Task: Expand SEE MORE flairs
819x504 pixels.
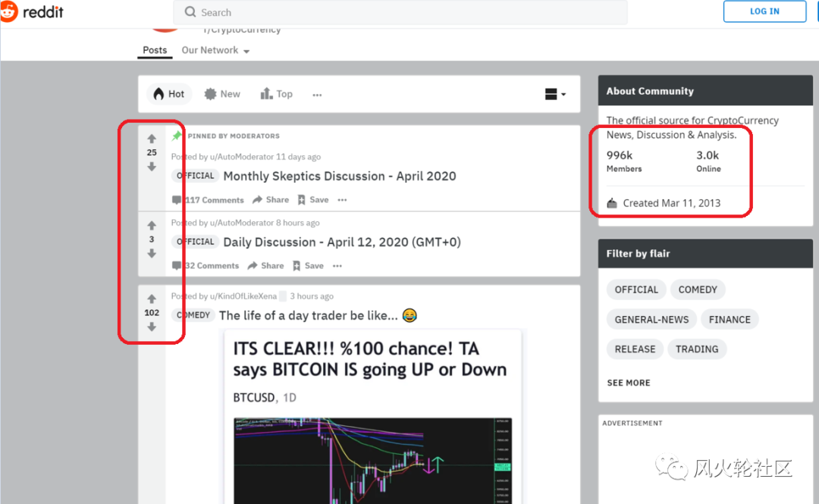Action: (629, 383)
